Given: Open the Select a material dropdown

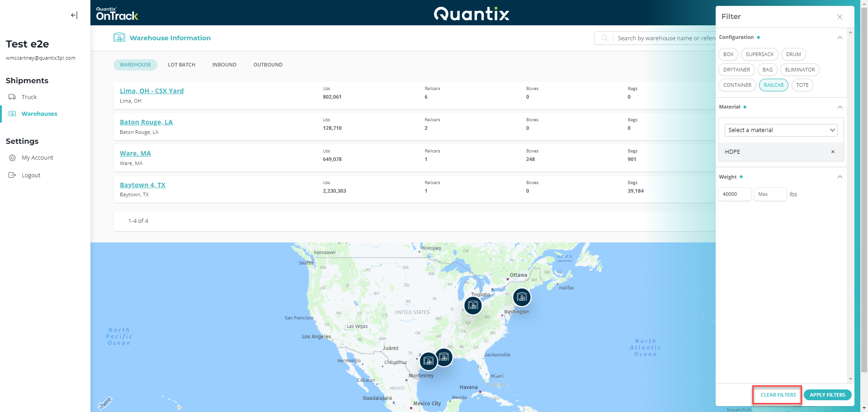Looking at the screenshot, I should [781, 130].
